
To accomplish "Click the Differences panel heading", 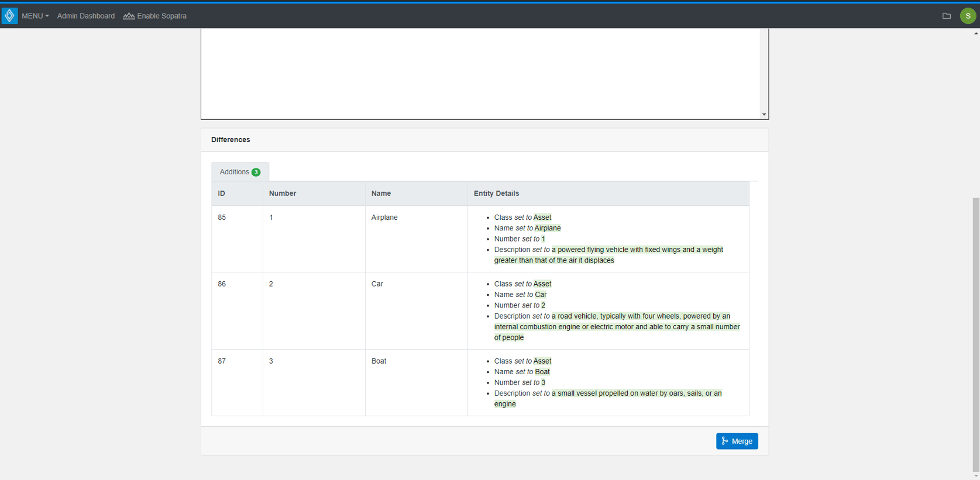I will (231, 140).
